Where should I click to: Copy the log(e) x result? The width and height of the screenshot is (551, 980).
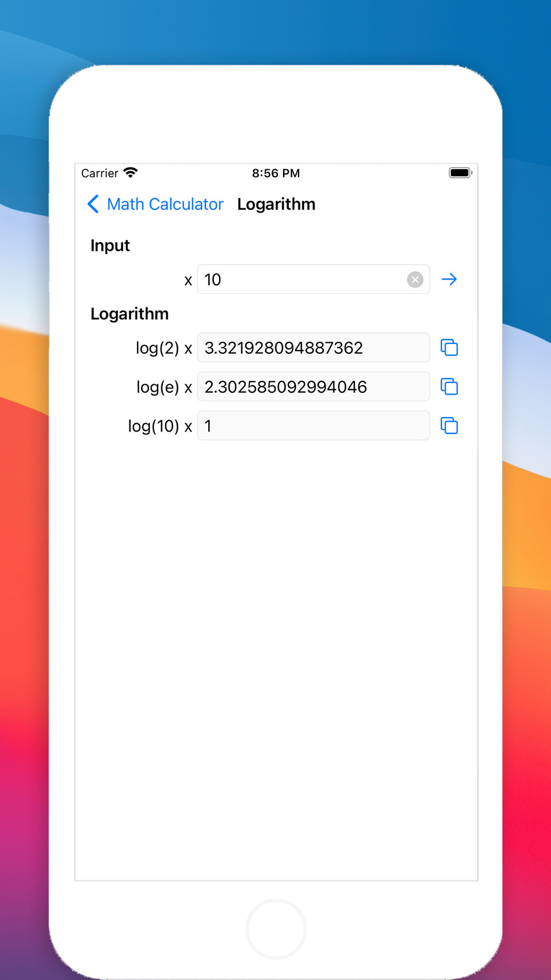tap(449, 387)
